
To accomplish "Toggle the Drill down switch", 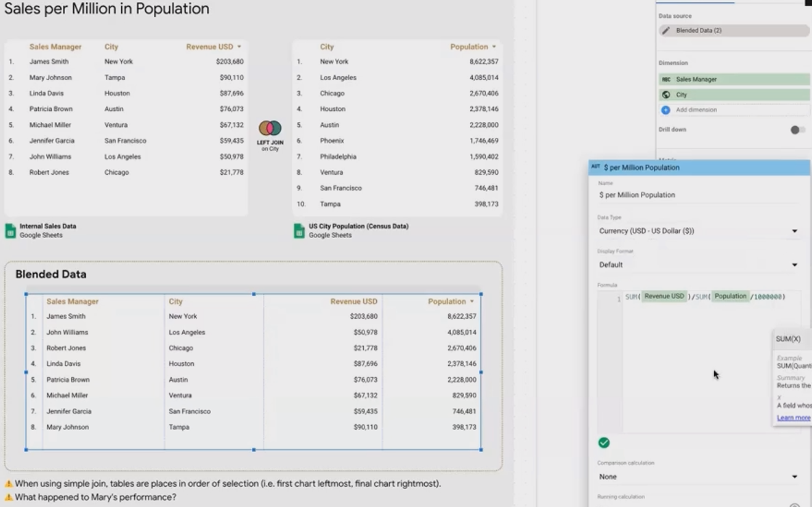I will (798, 130).
